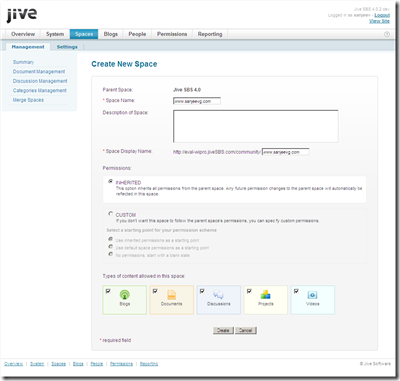
Task: Click the Blogs content type icon
Action: coord(125,295)
